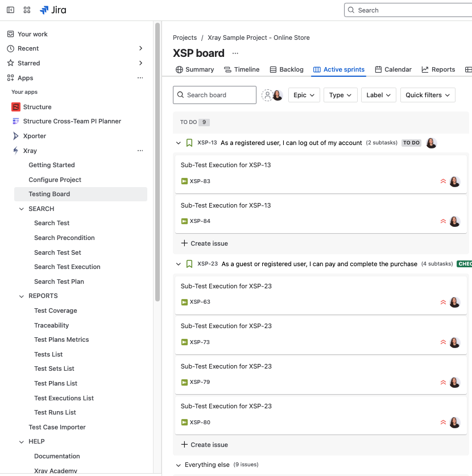Click priority icon on XSP-80 card
Screen dimensions: 472x476
443,423
